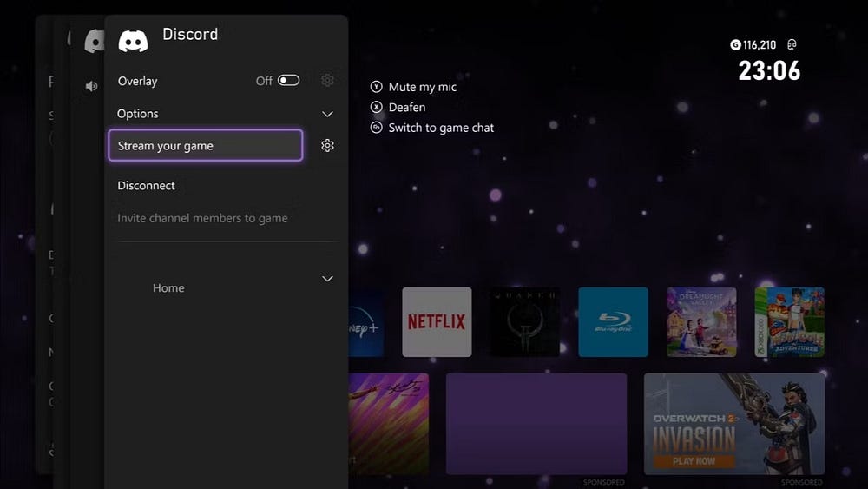Image resolution: width=868 pixels, height=489 pixels.
Task: Open the Disney+ app tile
Action: [366, 321]
